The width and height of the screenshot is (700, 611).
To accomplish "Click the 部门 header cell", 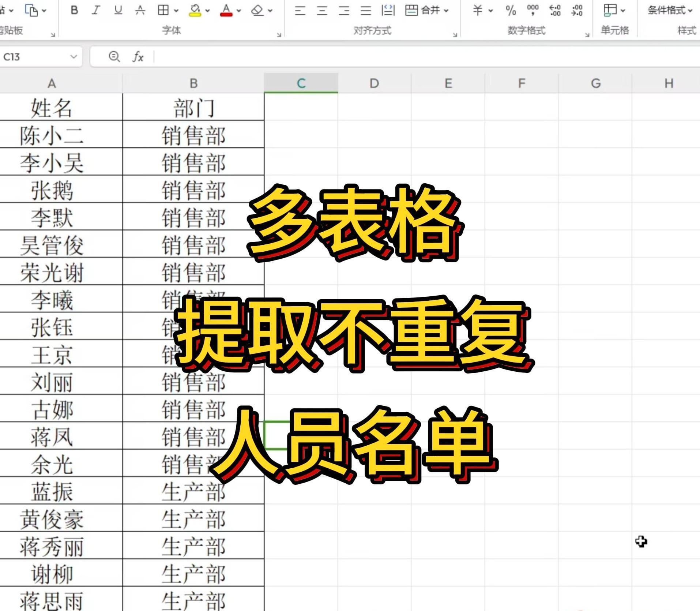I will 193,107.
